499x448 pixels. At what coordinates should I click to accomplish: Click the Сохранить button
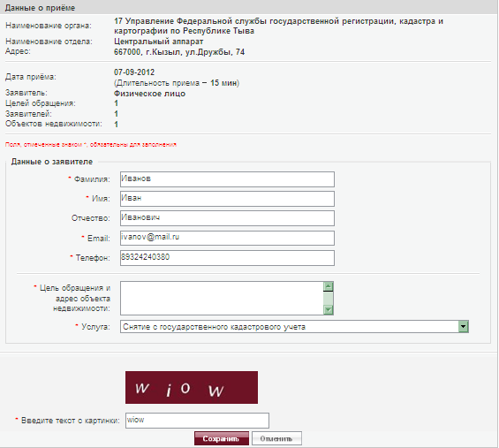click(x=222, y=438)
